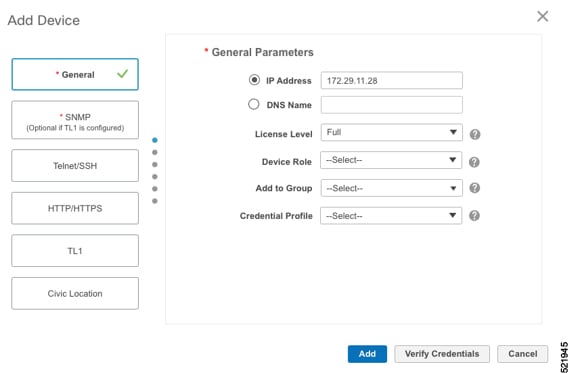Switch to the SNMP tab
This screenshot has width=568, height=373.
coord(75,120)
